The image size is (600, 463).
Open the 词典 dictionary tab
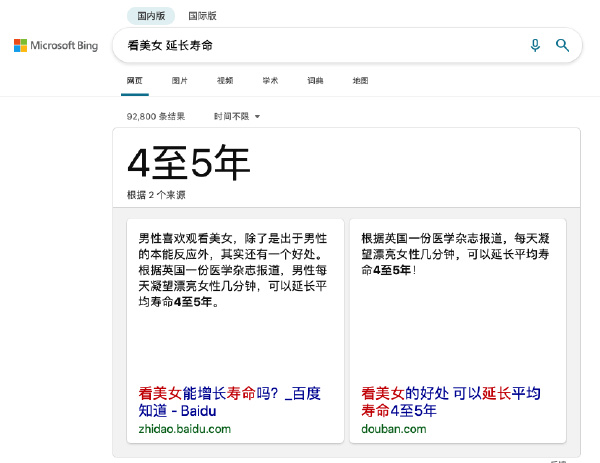(315, 80)
